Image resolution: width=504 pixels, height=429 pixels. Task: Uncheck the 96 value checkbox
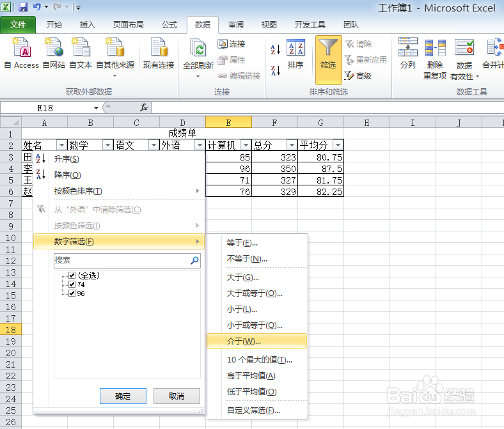pyautogui.click(x=72, y=293)
